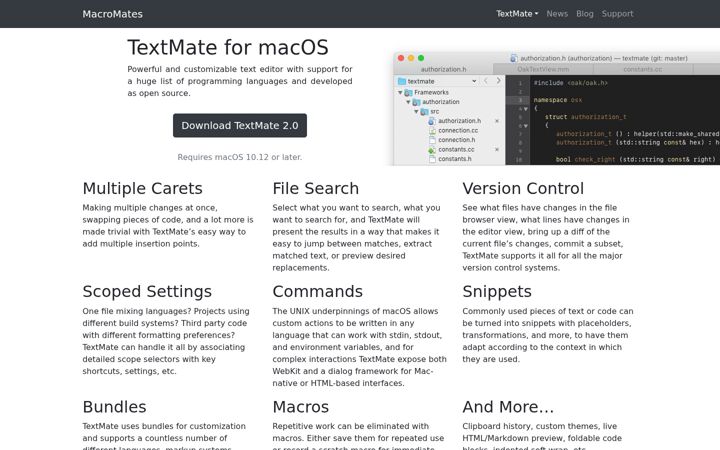
Task: Click 'Requires macOS 10.12 or later' text
Action: tap(240, 157)
